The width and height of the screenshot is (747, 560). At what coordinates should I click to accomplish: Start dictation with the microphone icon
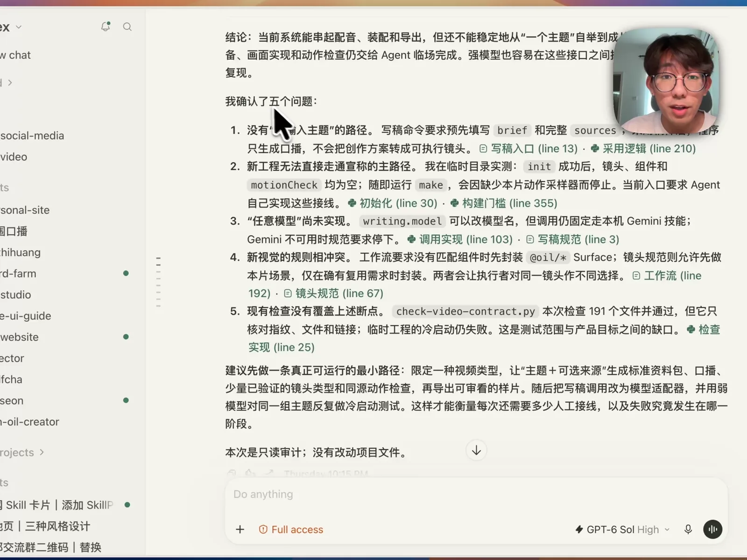click(x=688, y=529)
